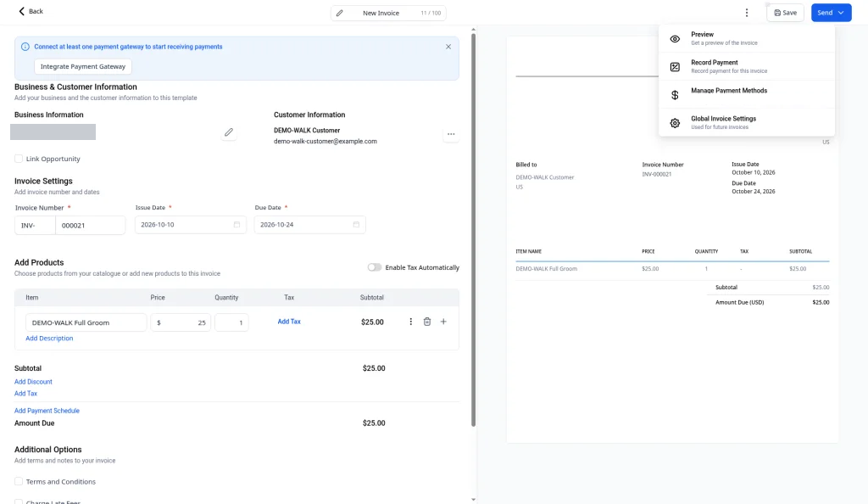
Task: Click info icon in payment gateway banner
Action: (25, 47)
